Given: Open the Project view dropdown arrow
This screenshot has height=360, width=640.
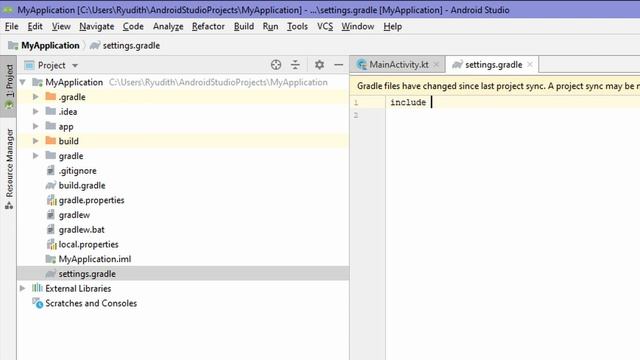Looking at the screenshot, I should pyautogui.click(x=75, y=65).
